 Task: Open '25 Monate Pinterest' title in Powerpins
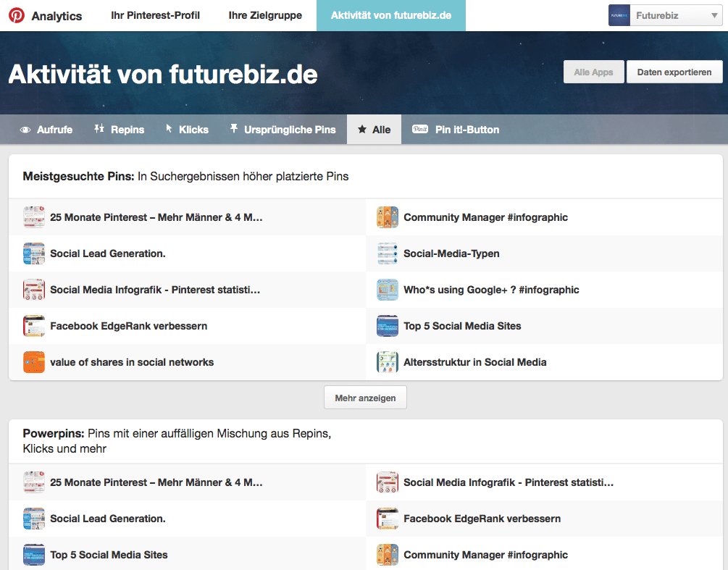pyautogui.click(x=156, y=482)
